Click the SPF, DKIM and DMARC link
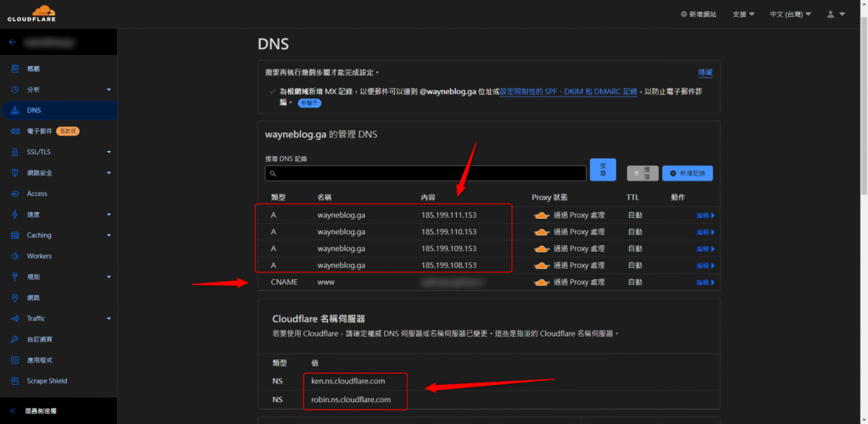Screen dimensions: 868x424 (567, 90)
